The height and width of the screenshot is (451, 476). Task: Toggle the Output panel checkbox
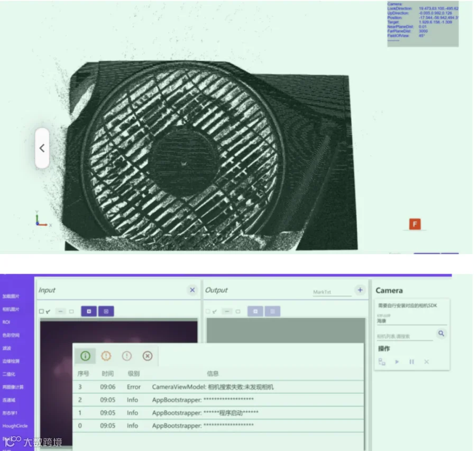[x=208, y=311]
